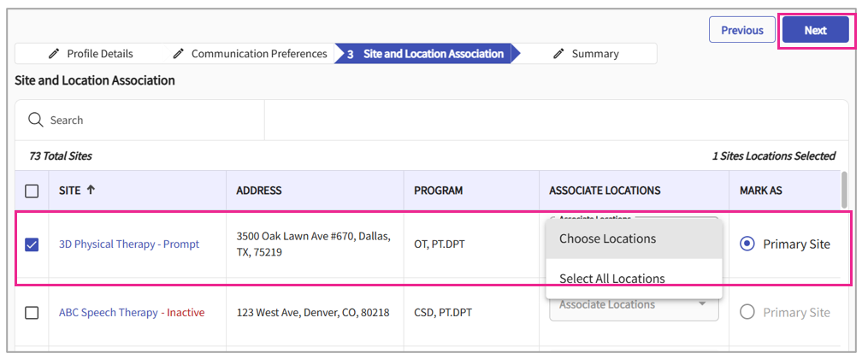Screen dimensions: 868x359
Task: Click the table's vertical scrollbar
Action: [x=845, y=190]
